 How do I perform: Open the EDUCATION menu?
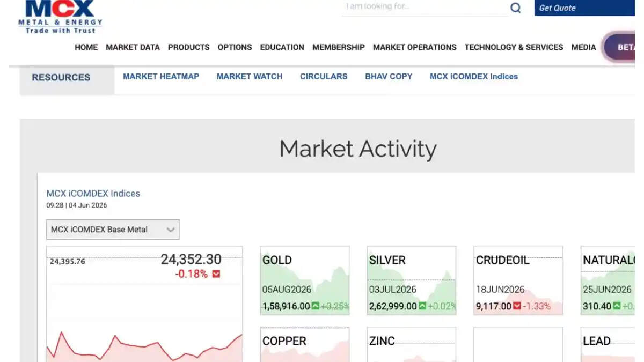(x=282, y=47)
